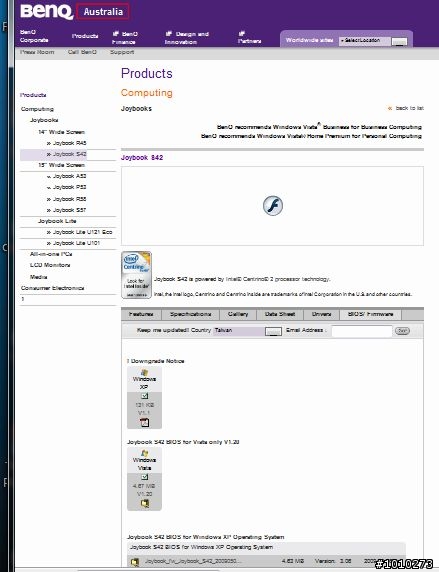This screenshot has width=439, height=572.
Task: Open BenQ Corporate menu
Action: point(34,36)
